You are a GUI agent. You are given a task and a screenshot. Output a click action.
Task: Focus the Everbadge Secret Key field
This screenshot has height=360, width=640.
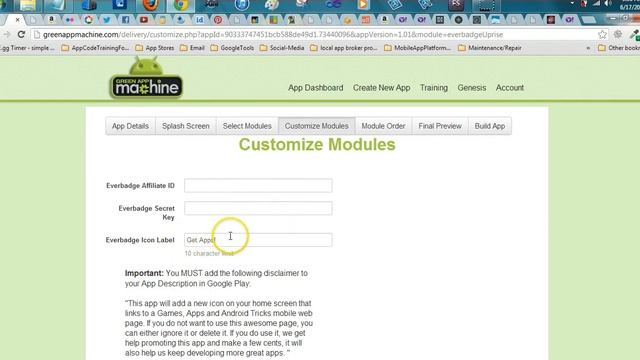coord(258,209)
